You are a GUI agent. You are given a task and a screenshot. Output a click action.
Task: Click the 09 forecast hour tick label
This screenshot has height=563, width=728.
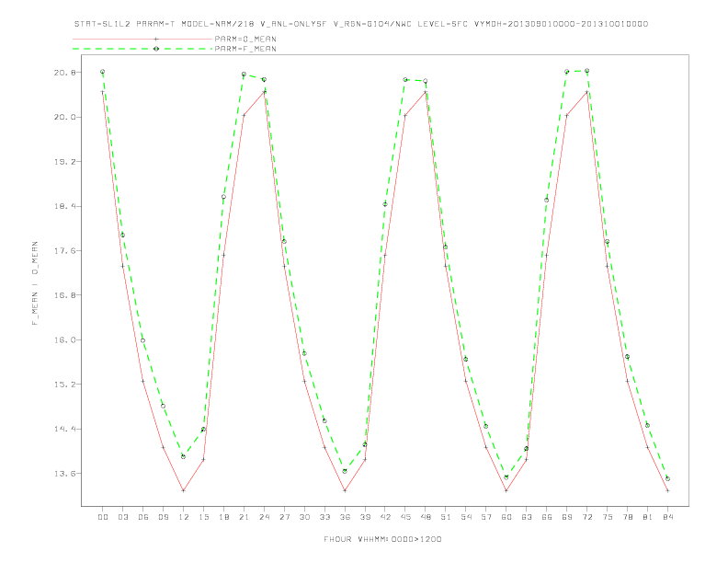[164, 517]
